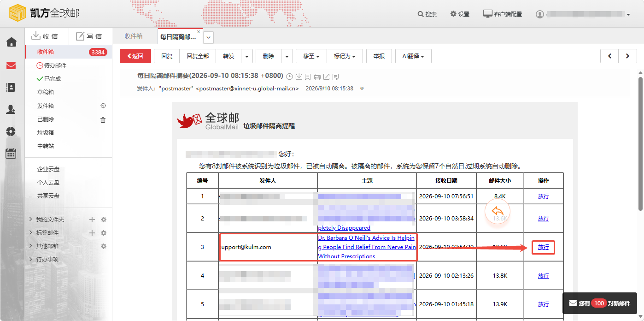
Task: Click 放行 link for row 1
Action: point(544,196)
